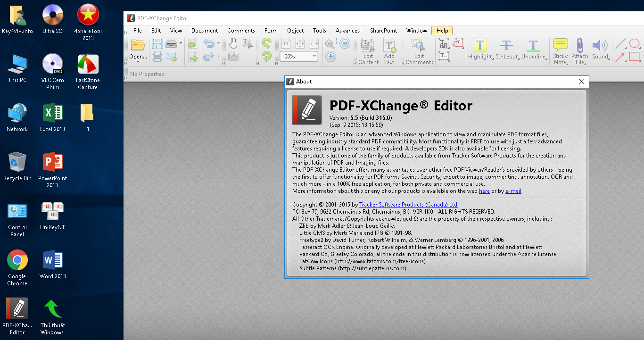This screenshot has width=644, height=340.
Task: Open Tracker Software Products (Canada) Ltd. link
Action: (409, 205)
